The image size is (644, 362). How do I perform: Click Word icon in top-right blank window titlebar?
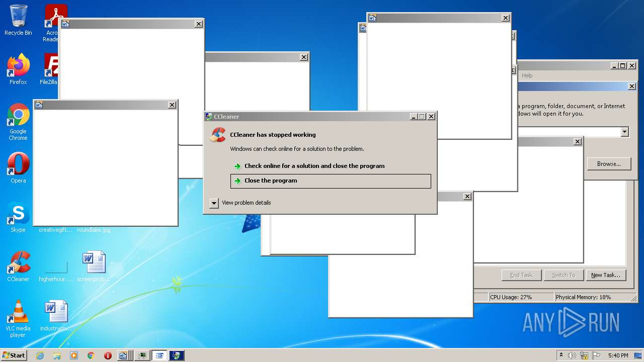[x=372, y=18]
